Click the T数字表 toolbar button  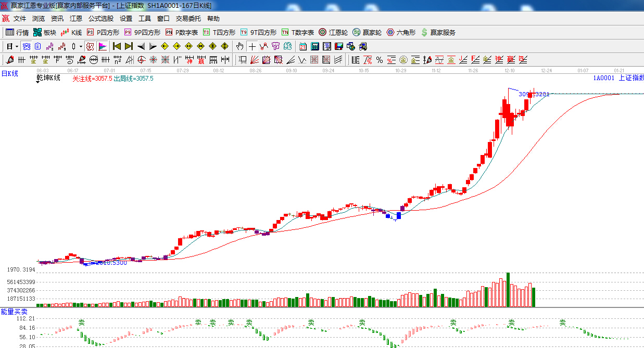298,32
